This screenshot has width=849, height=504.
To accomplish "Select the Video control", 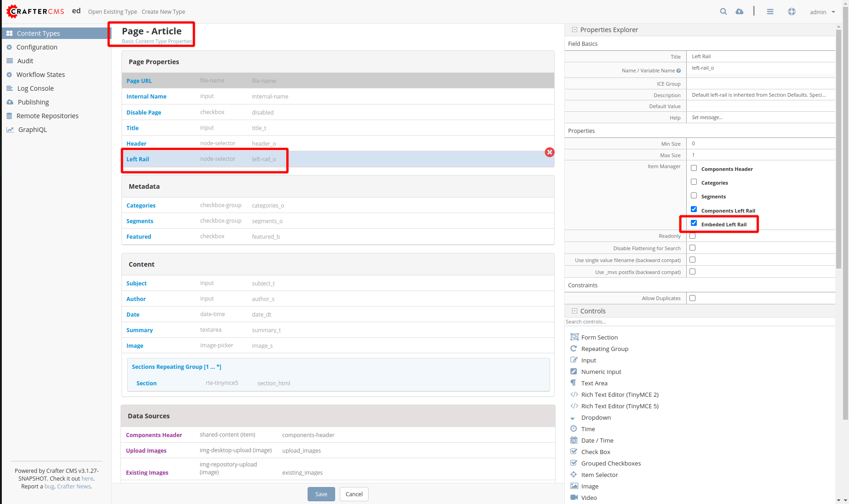I will tap(588, 498).
